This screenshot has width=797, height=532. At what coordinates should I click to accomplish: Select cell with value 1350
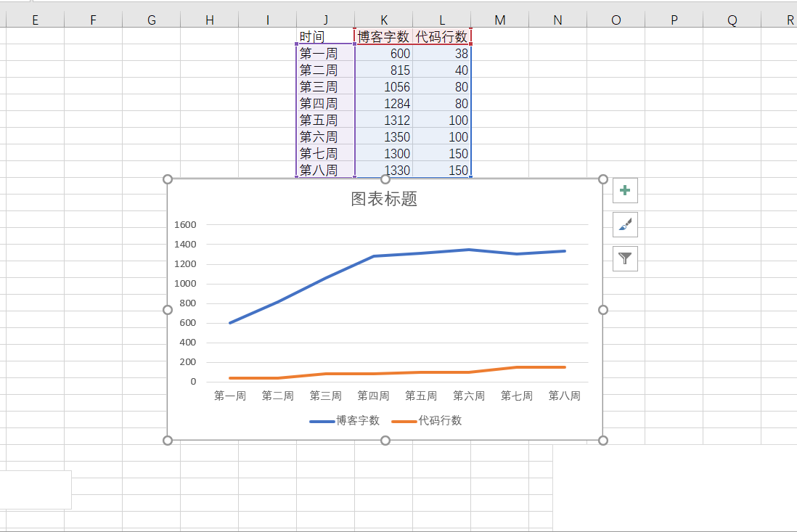[x=384, y=136]
